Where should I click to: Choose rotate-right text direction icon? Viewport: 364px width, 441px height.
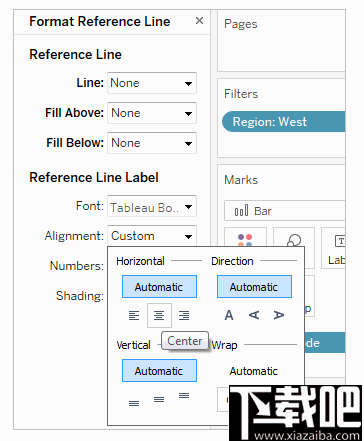click(x=279, y=315)
